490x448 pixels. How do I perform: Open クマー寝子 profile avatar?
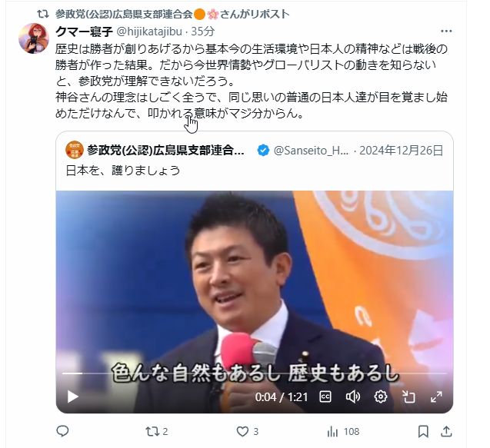click(x=34, y=38)
